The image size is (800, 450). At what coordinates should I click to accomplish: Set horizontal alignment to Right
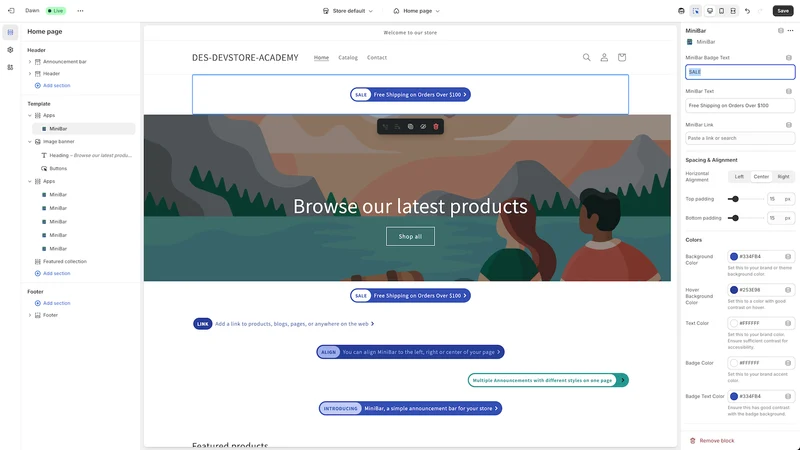(783, 177)
